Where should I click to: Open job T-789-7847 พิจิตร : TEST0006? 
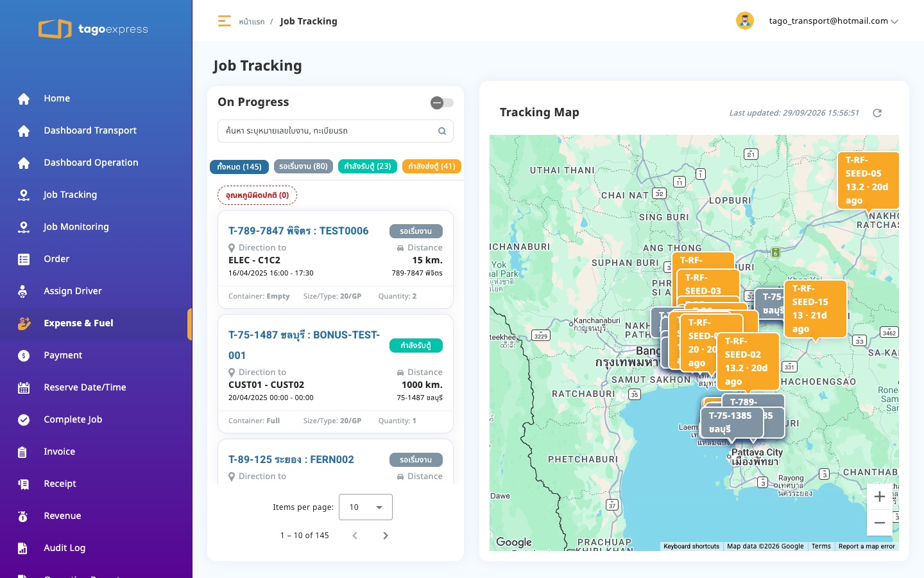click(298, 231)
